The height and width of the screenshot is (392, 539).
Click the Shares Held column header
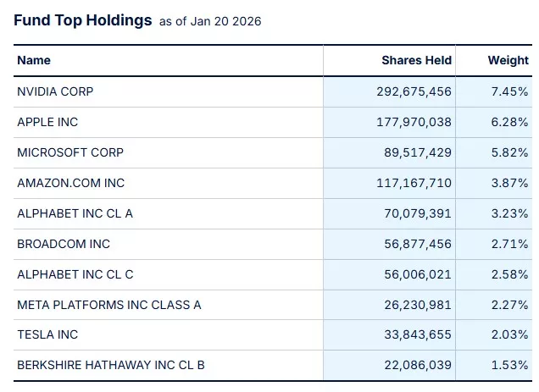point(416,60)
